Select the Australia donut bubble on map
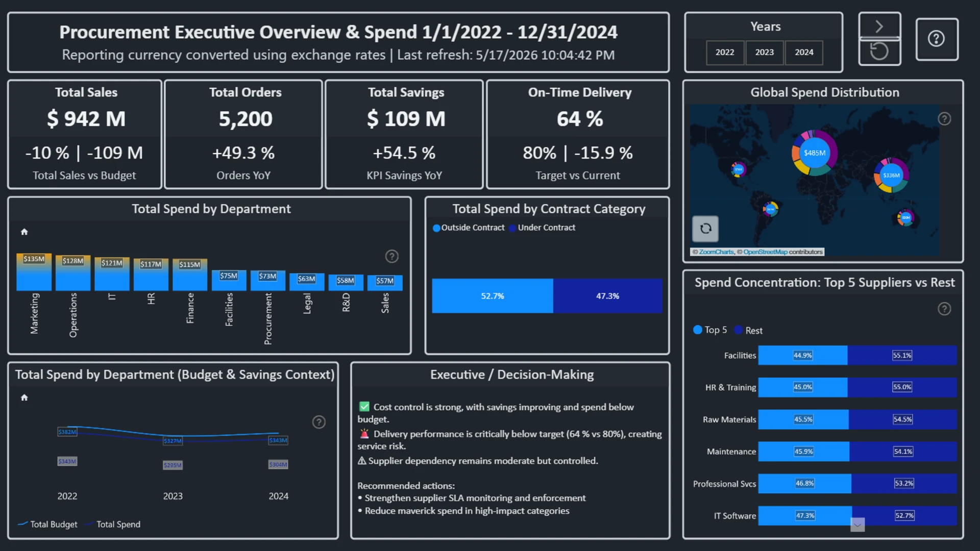Screen dimensions: 980x551 (x=905, y=218)
